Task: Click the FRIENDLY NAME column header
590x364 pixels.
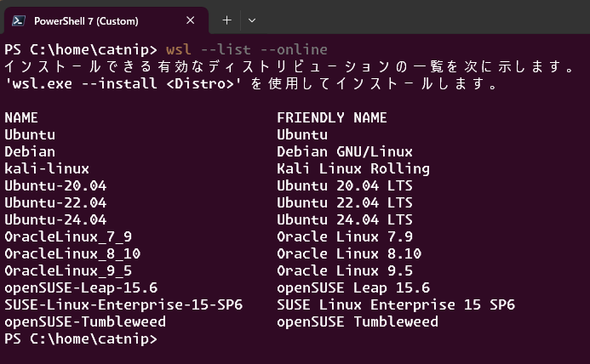Action: (x=332, y=117)
